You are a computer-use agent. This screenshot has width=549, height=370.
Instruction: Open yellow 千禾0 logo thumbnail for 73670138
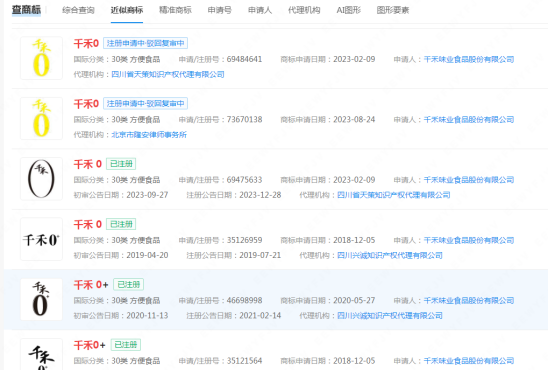click(41, 118)
